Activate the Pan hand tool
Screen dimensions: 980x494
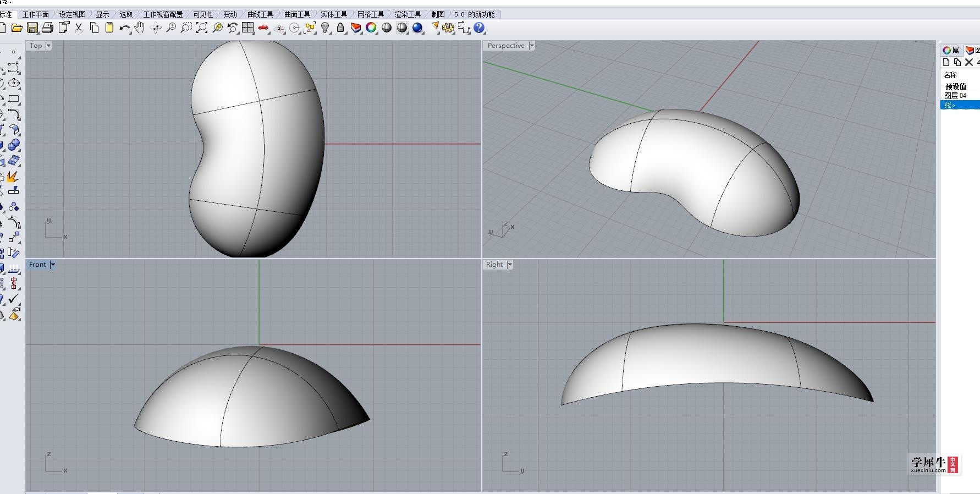(x=140, y=28)
